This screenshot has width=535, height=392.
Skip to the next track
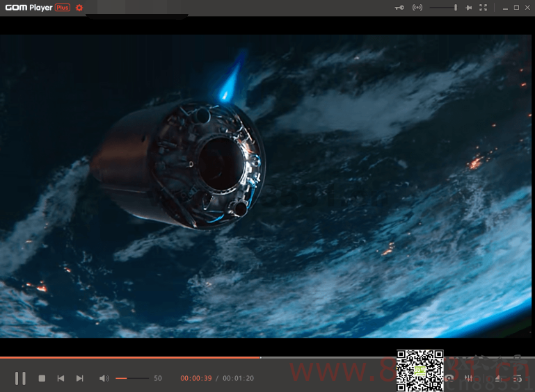(x=79, y=378)
